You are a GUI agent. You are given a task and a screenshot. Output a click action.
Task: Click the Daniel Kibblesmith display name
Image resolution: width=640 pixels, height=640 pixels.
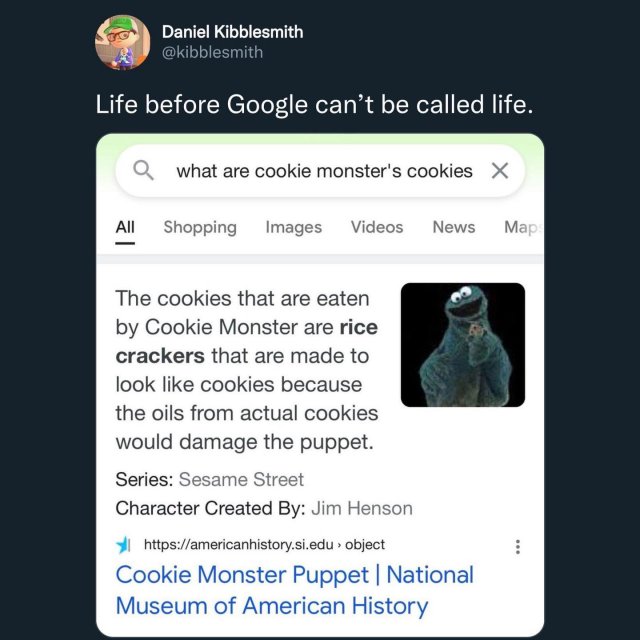click(232, 32)
